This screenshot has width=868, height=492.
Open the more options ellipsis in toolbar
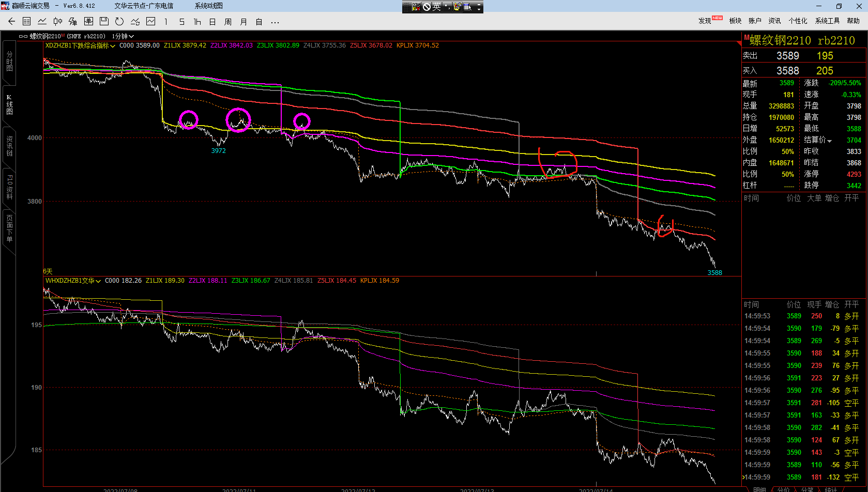pos(275,22)
